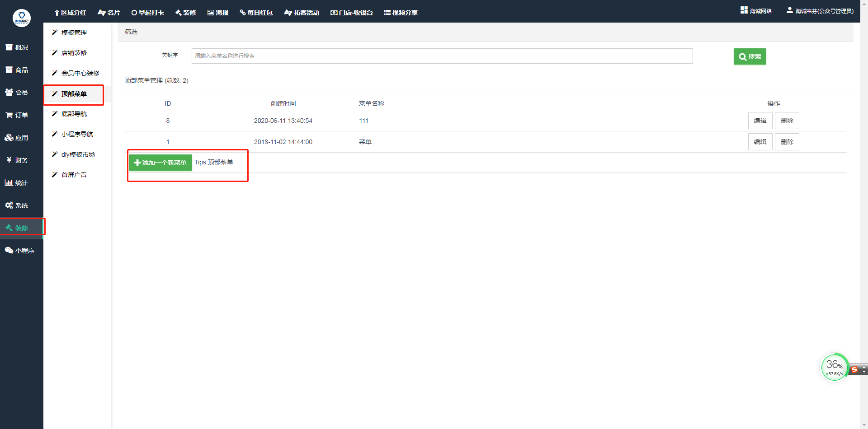Image resolution: width=868 pixels, height=429 pixels.
Task: Open diy模板市场 in the submenu
Action: (x=78, y=154)
